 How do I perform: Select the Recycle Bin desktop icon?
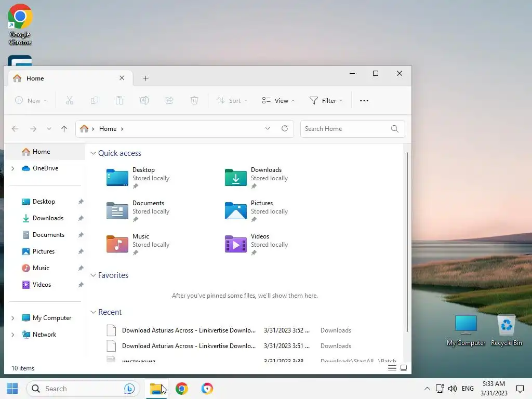tap(506, 330)
